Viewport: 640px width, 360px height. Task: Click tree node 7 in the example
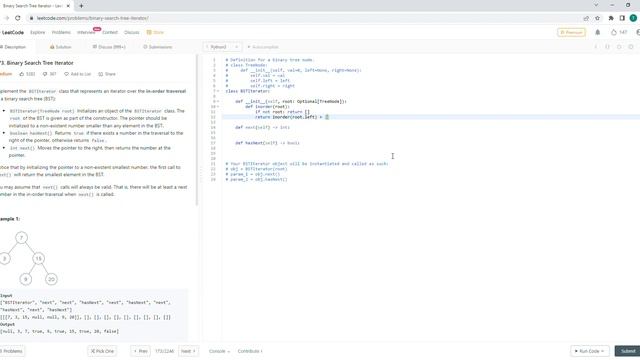click(x=21, y=238)
